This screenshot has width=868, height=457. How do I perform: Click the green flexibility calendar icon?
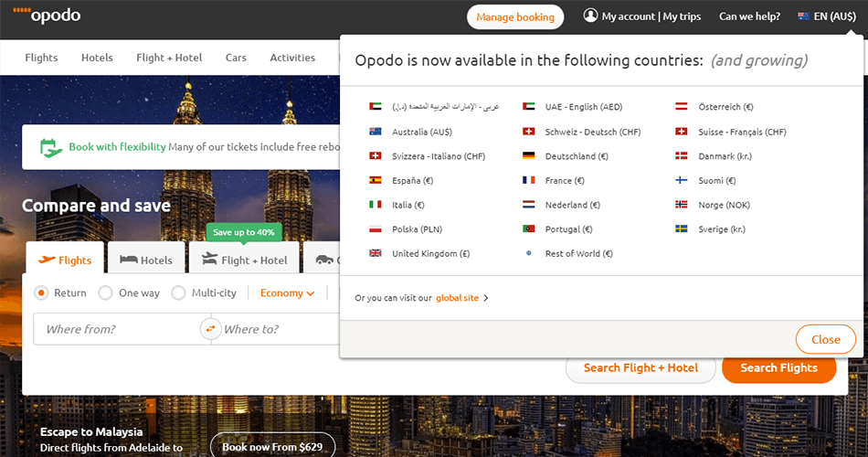coord(50,148)
